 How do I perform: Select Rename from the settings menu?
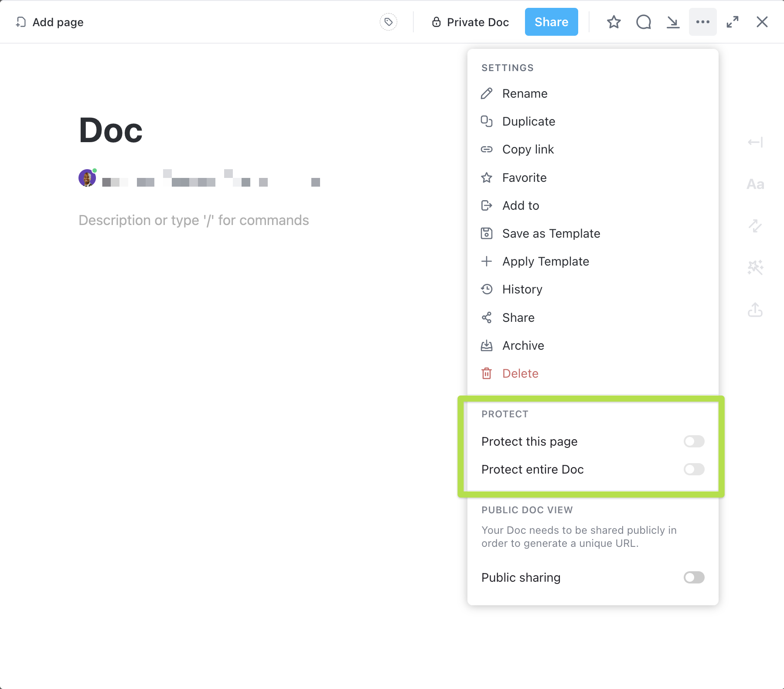point(525,93)
